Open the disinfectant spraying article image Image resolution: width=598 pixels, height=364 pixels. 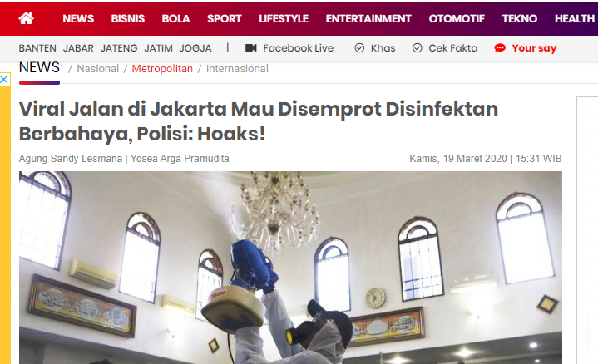[x=290, y=268]
